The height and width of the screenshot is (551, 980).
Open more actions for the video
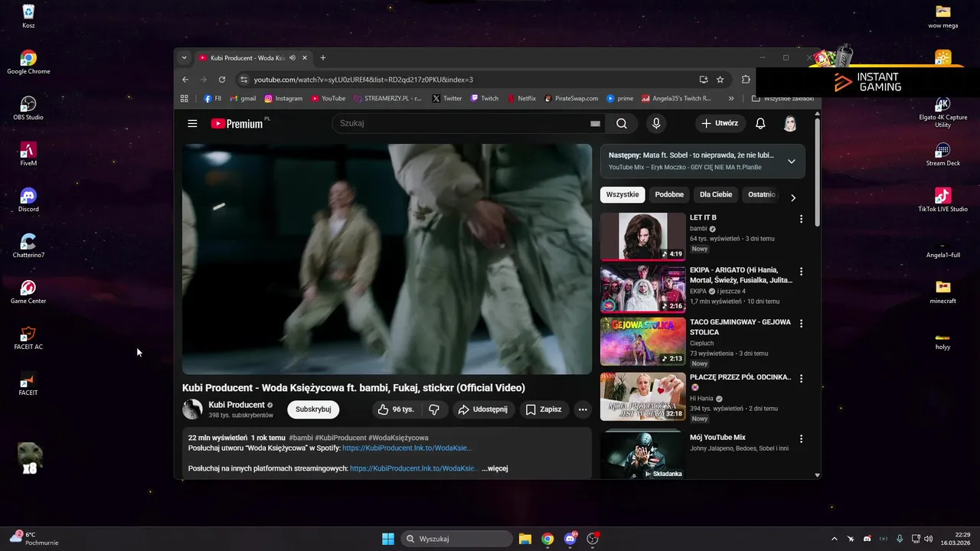[x=583, y=409]
